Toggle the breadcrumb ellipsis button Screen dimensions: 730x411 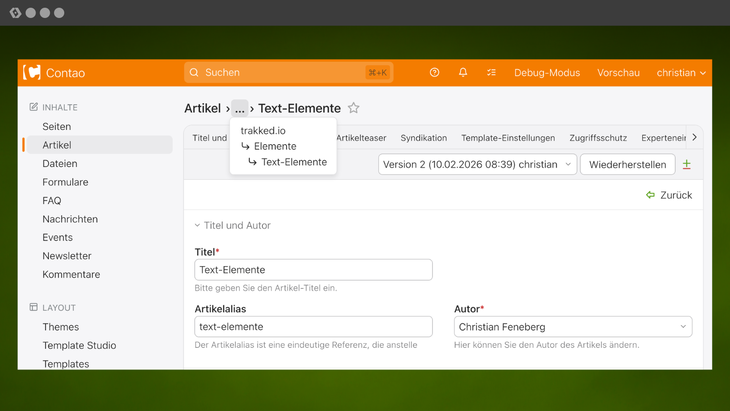(x=240, y=108)
